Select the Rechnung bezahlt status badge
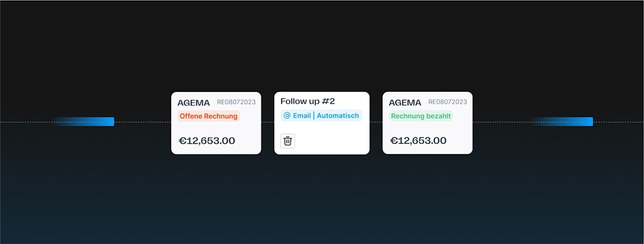Viewport: 644px width, 244px height. (x=421, y=116)
